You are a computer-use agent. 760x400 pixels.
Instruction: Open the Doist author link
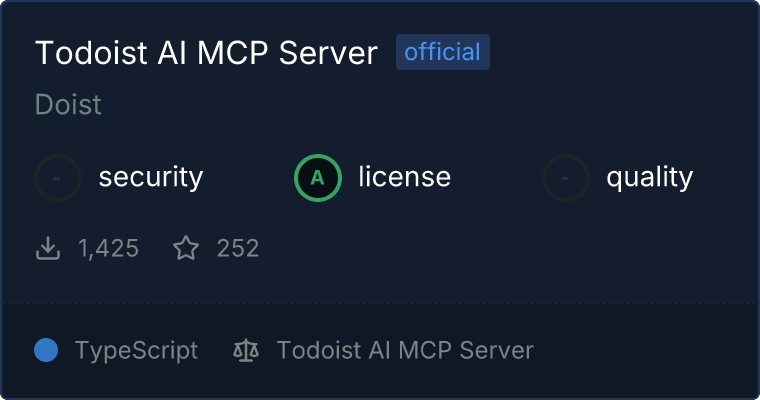[x=68, y=104]
